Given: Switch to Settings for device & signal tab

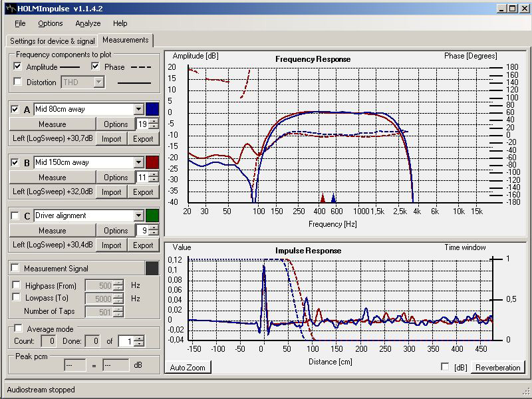Looking at the screenshot, I should click(x=53, y=41).
